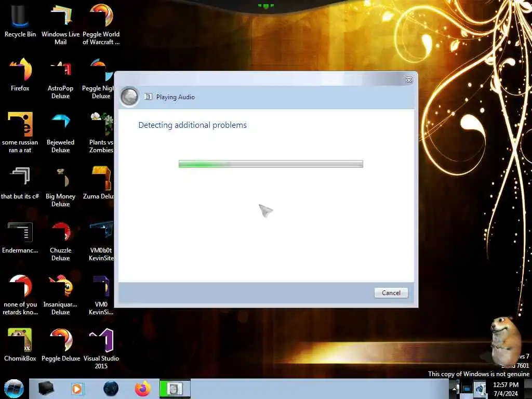Viewport: 532px width, 399px height.
Task: Close the Playing Audio troubleshooter window
Action: point(409,80)
